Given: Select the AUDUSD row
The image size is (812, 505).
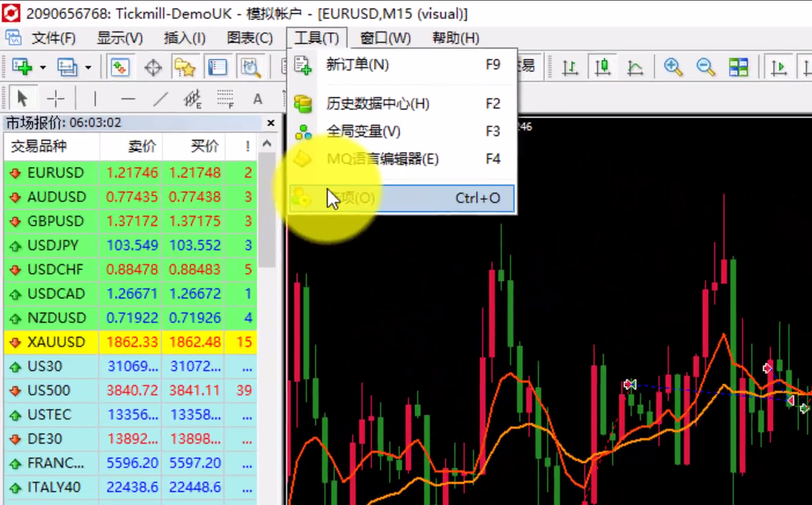Looking at the screenshot, I should pyautogui.click(x=130, y=197).
